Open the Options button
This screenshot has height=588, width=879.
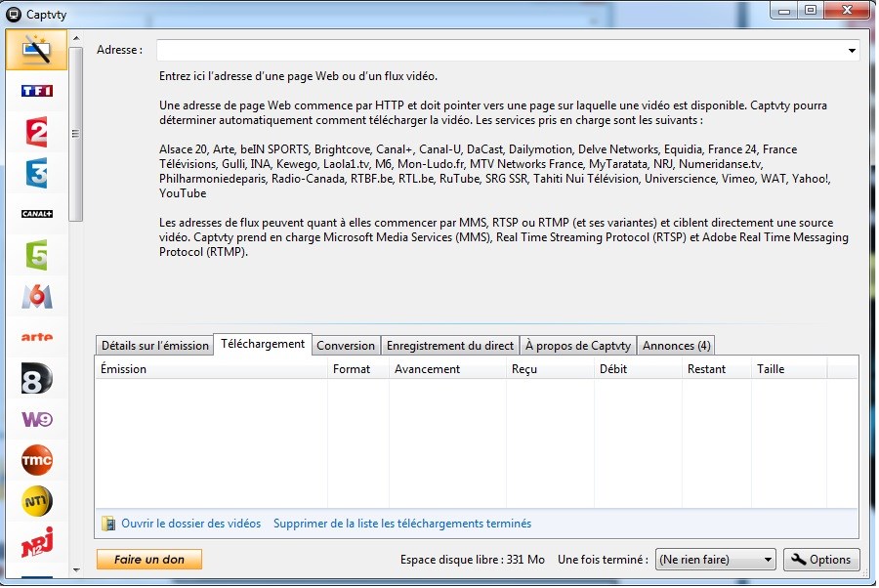(x=821, y=560)
